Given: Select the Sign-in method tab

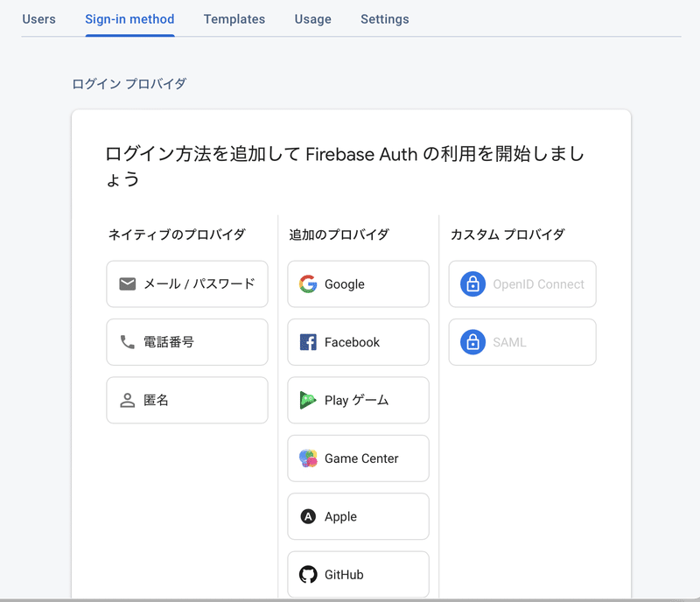Looking at the screenshot, I should 129,19.
